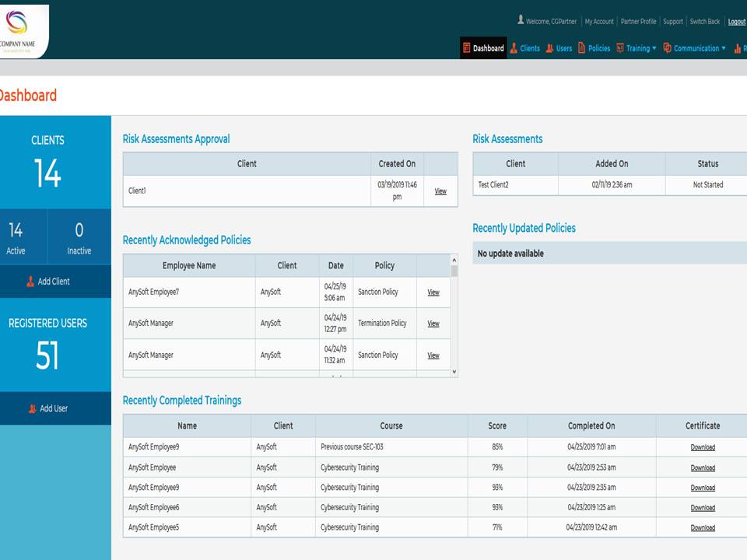Click the Logout link
747x560 pixels.
[x=737, y=22]
